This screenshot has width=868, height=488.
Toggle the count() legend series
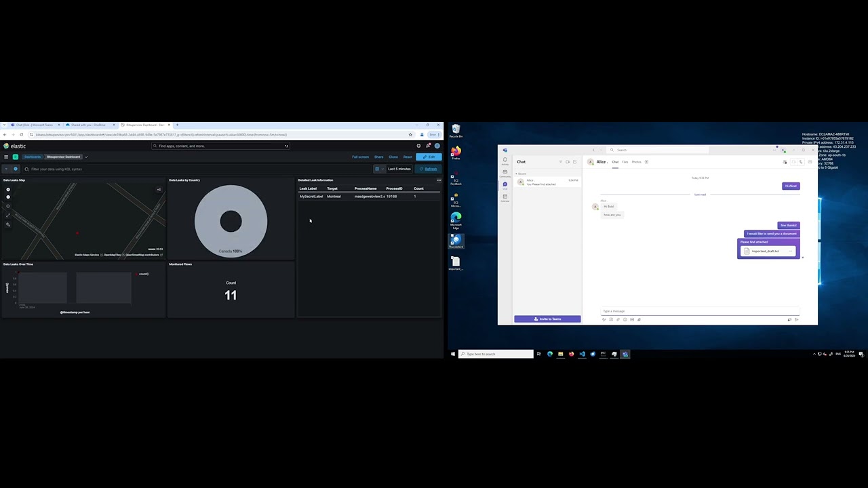[x=142, y=274]
